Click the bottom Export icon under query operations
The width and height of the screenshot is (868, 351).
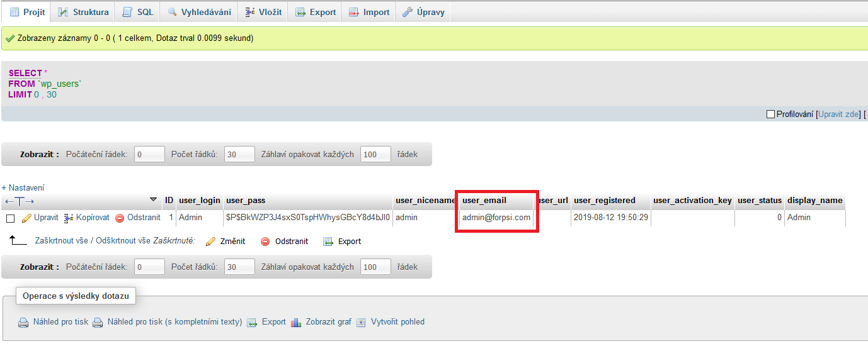(x=252, y=323)
